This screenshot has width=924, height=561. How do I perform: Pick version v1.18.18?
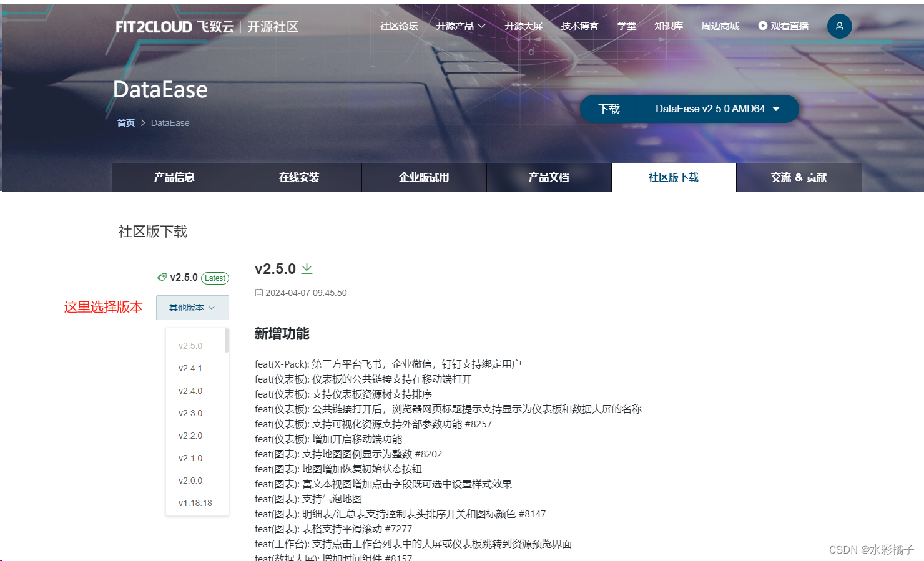(x=195, y=503)
